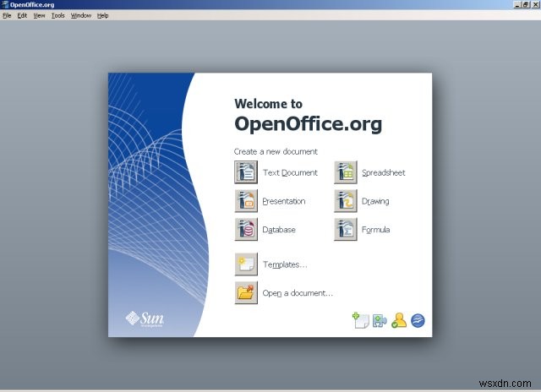Image resolution: width=541 pixels, height=392 pixels.
Task: Open the Help menu
Action: 102,15
